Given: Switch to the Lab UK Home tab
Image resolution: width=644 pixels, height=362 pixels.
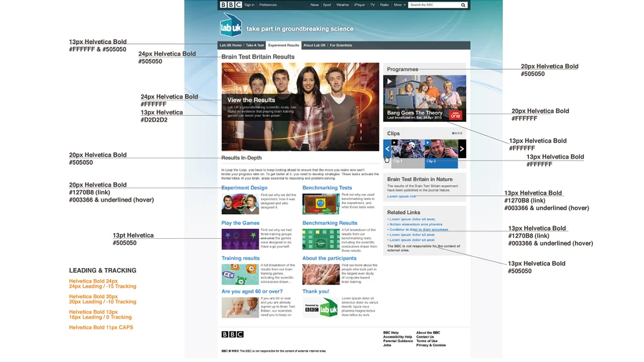Looking at the screenshot, I should tap(231, 46).
